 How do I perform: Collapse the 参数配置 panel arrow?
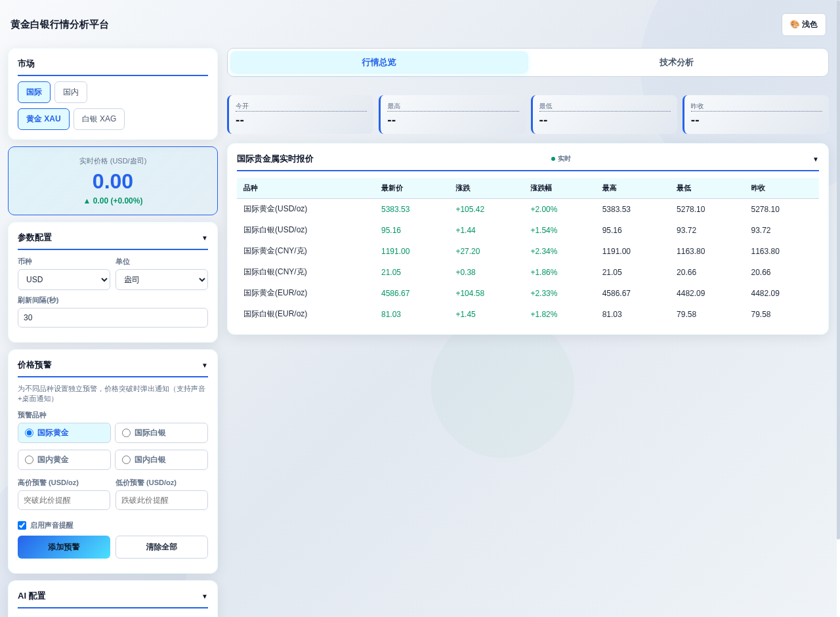click(x=204, y=238)
